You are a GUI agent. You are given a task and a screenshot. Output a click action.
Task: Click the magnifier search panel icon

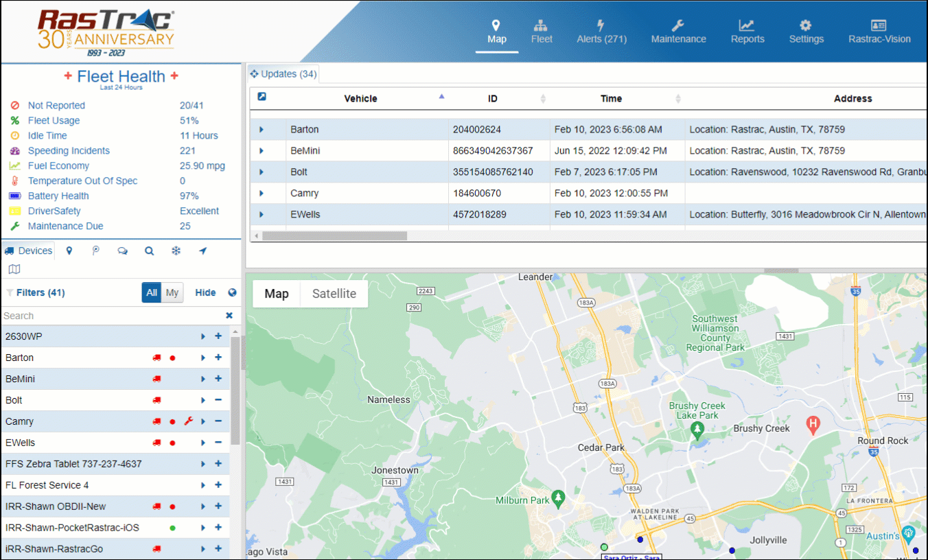149,251
